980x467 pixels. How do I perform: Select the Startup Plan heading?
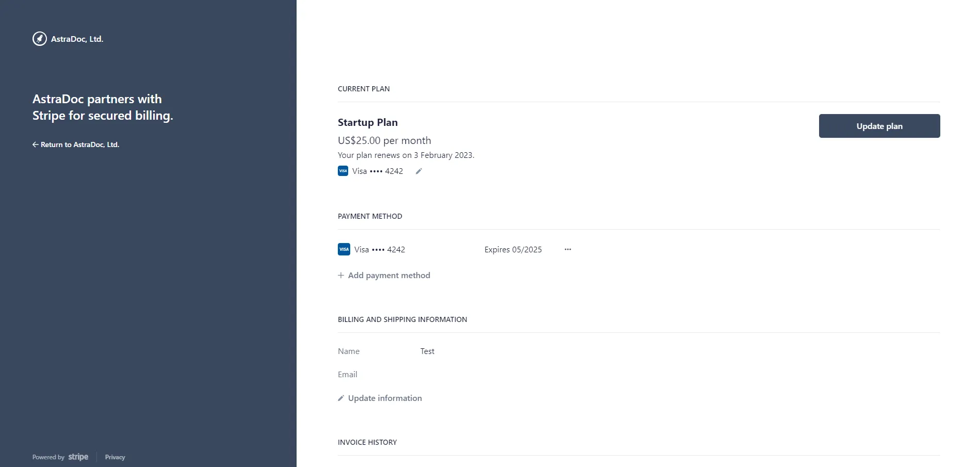tap(367, 122)
